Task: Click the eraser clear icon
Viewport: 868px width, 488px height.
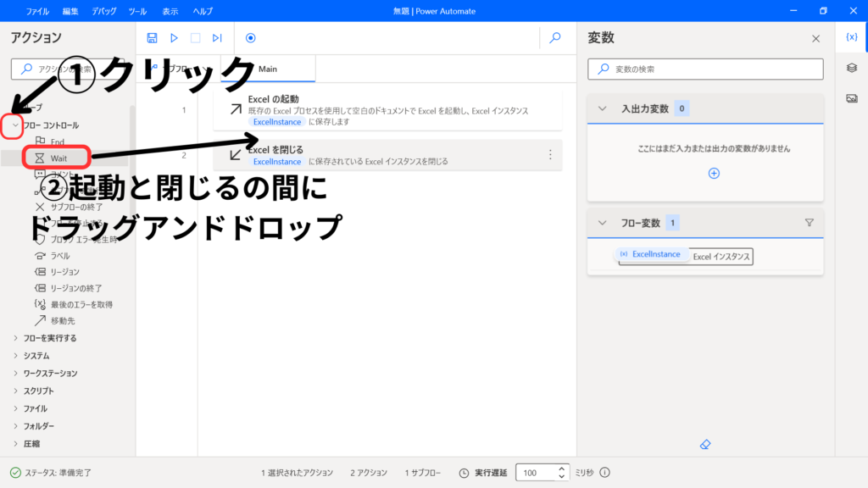Action: coord(704,444)
